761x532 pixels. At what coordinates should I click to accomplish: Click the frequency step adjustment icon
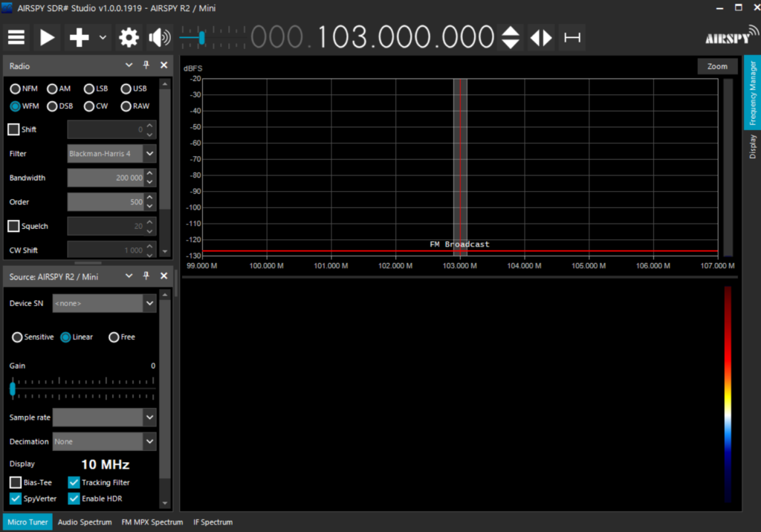511,36
